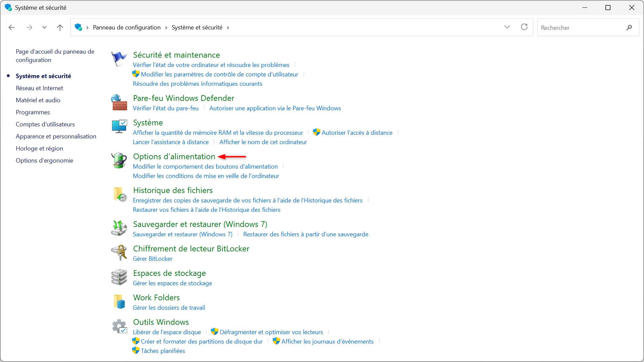Click the Espaces de stockage drives icon
This screenshot has height=362, width=644.
tap(119, 277)
